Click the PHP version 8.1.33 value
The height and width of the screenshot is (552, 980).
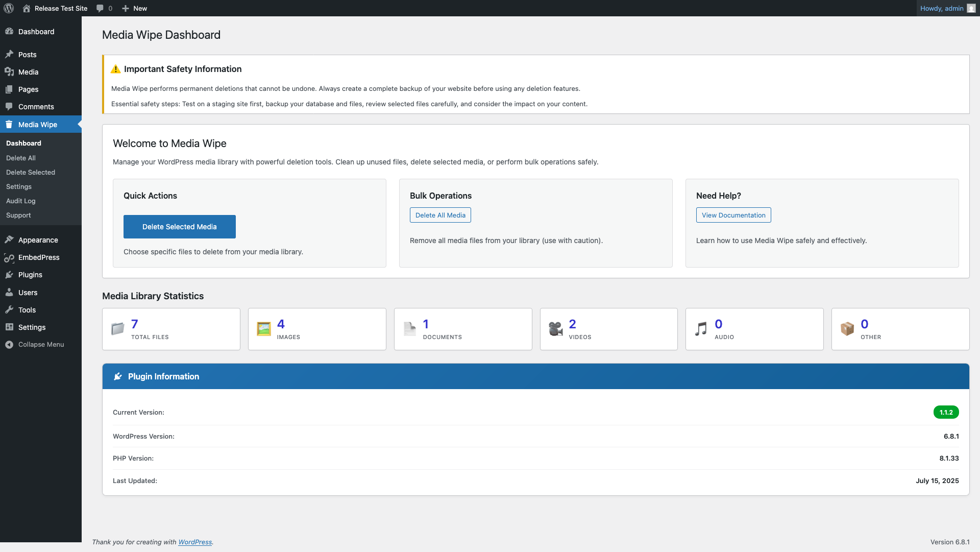[949, 459]
